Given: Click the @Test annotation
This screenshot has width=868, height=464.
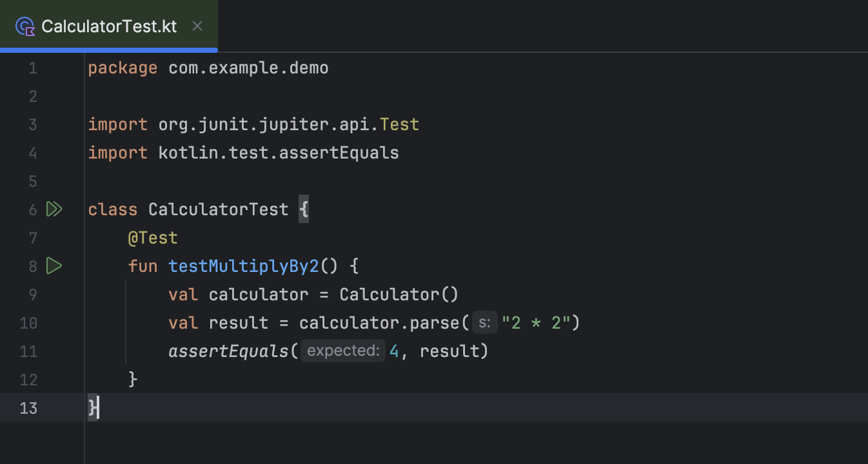Looking at the screenshot, I should click(153, 238).
